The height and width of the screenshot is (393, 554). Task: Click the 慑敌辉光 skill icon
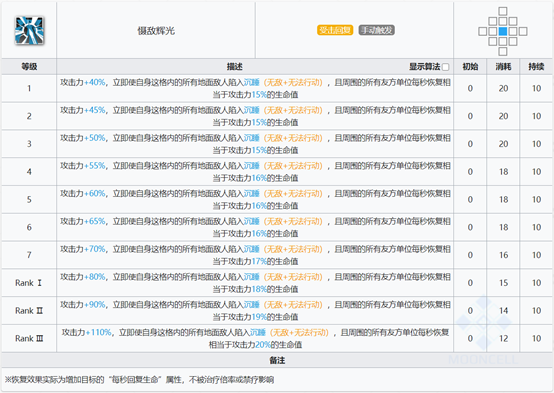click(x=29, y=30)
